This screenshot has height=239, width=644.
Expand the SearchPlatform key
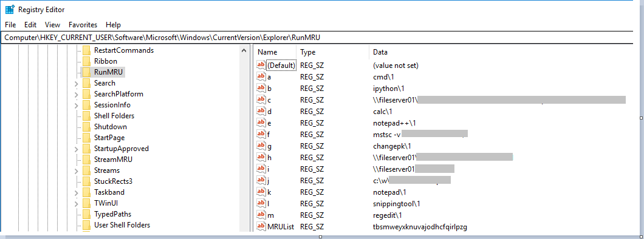click(x=77, y=94)
